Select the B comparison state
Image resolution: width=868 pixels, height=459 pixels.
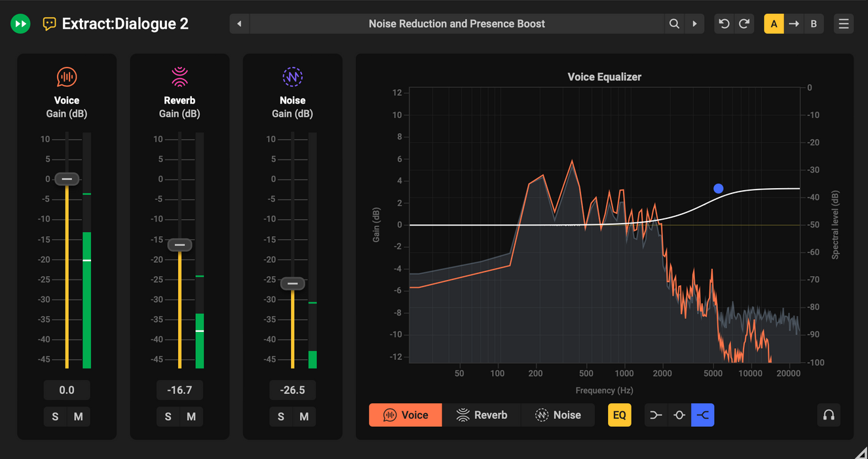(x=814, y=24)
